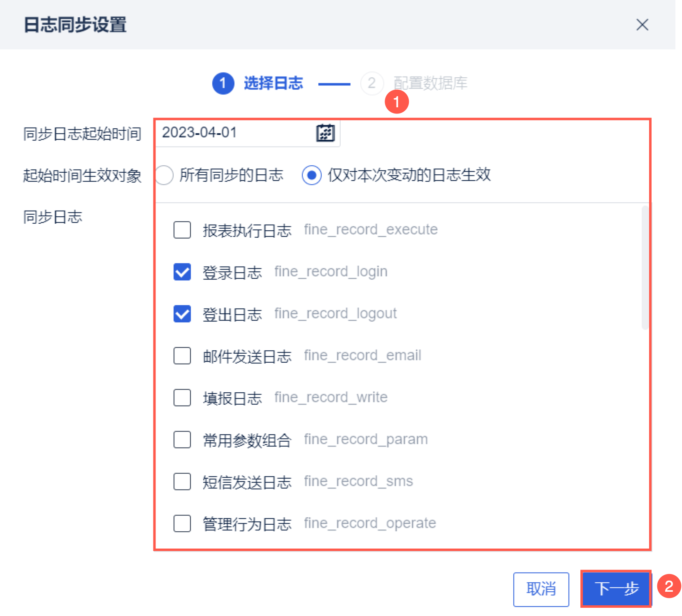
Task: Check the 邮件发送日志 checkbox
Action: (x=182, y=356)
